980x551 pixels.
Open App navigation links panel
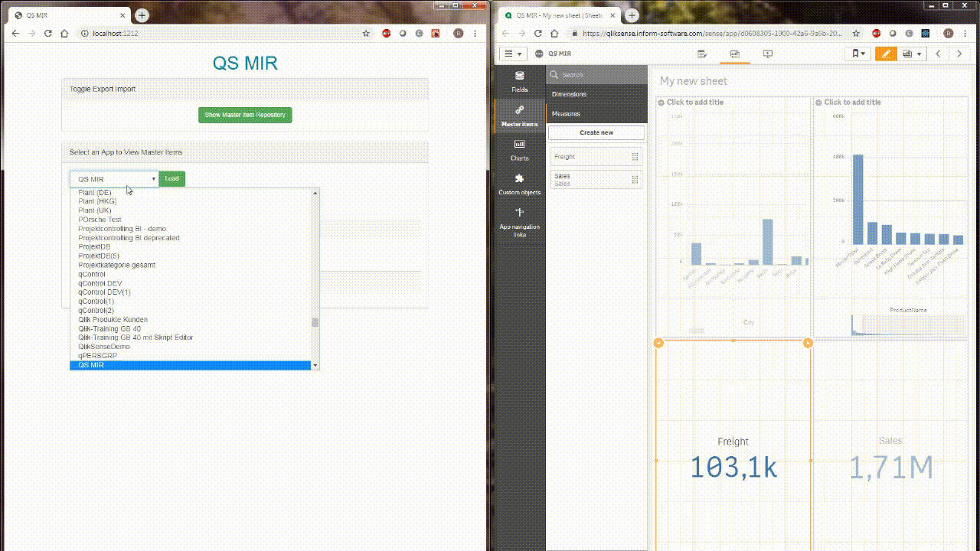pos(519,223)
